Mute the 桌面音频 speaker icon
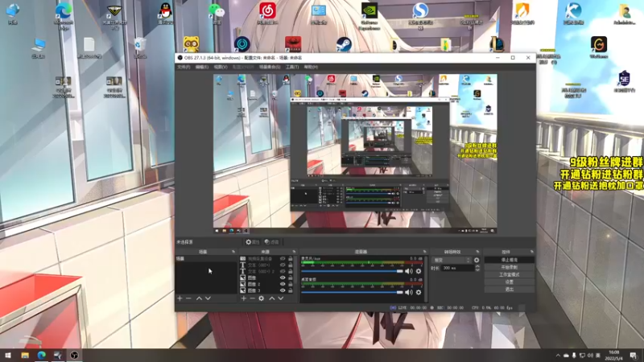 [409, 292]
